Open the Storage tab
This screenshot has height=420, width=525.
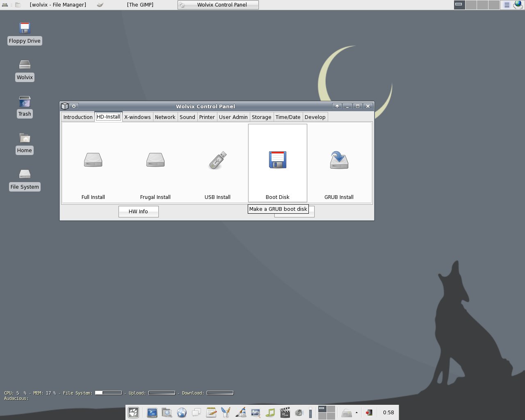tap(262, 117)
